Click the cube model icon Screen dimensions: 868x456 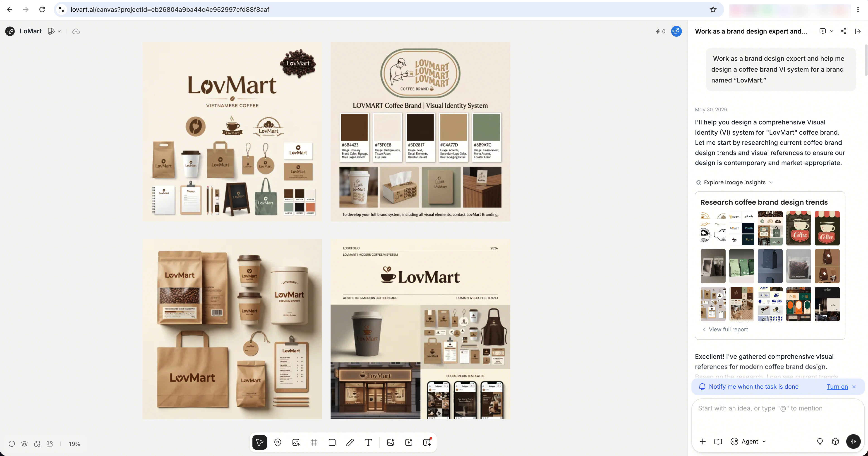pyautogui.click(x=835, y=441)
